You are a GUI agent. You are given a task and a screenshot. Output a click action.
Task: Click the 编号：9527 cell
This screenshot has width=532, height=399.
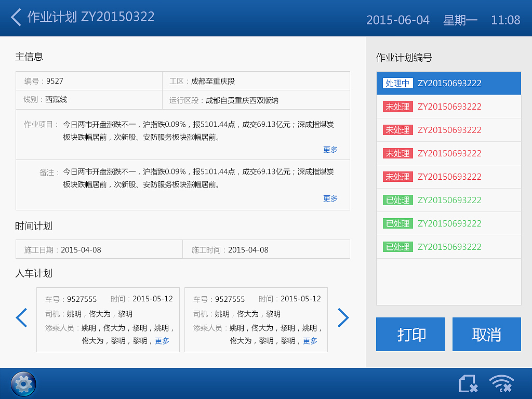pos(89,81)
